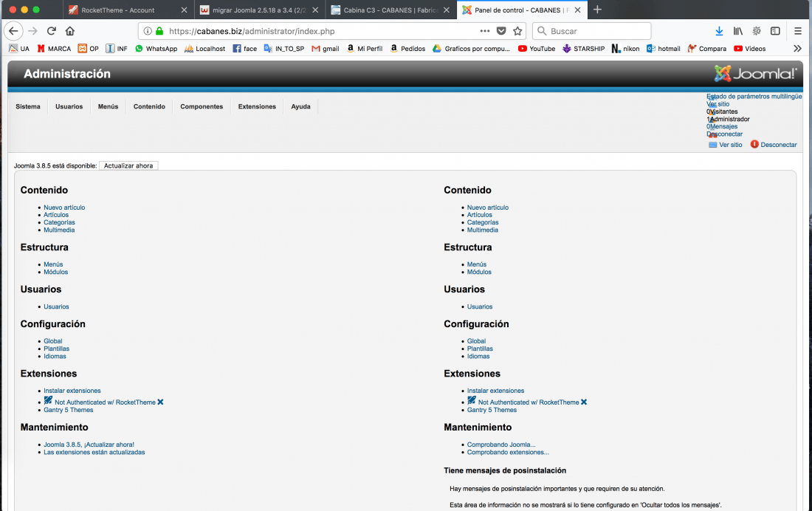Click the Joomla! logo in header
Image resolution: width=812 pixels, height=511 pixels.
point(755,74)
